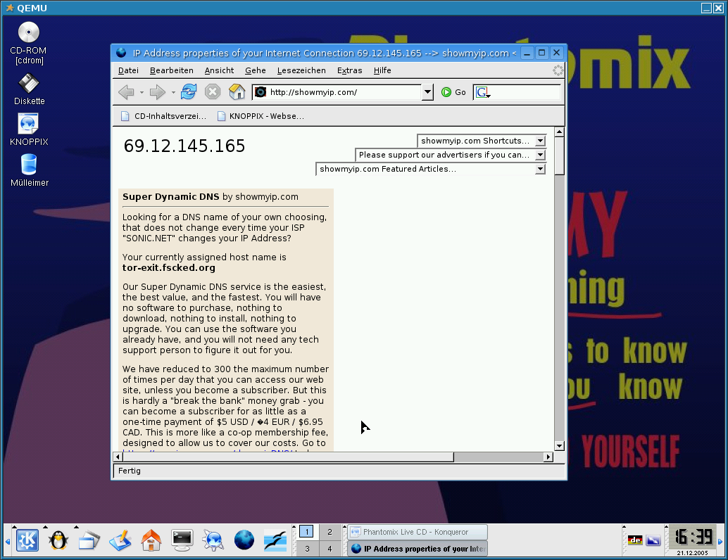Image resolution: width=728 pixels, height=560 pixels.
Task: Click the Go button
Action: [453, 92]
